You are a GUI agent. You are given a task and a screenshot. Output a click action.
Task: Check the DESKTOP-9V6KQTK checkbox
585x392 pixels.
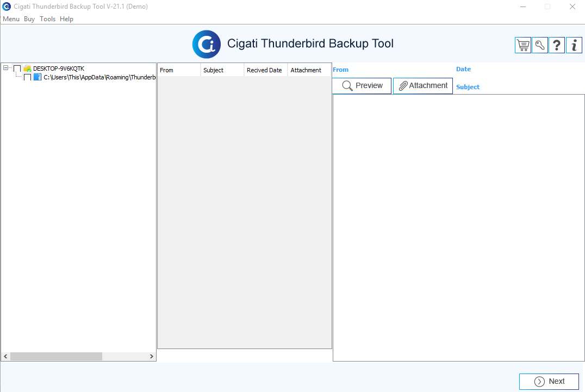pos(17,69)
